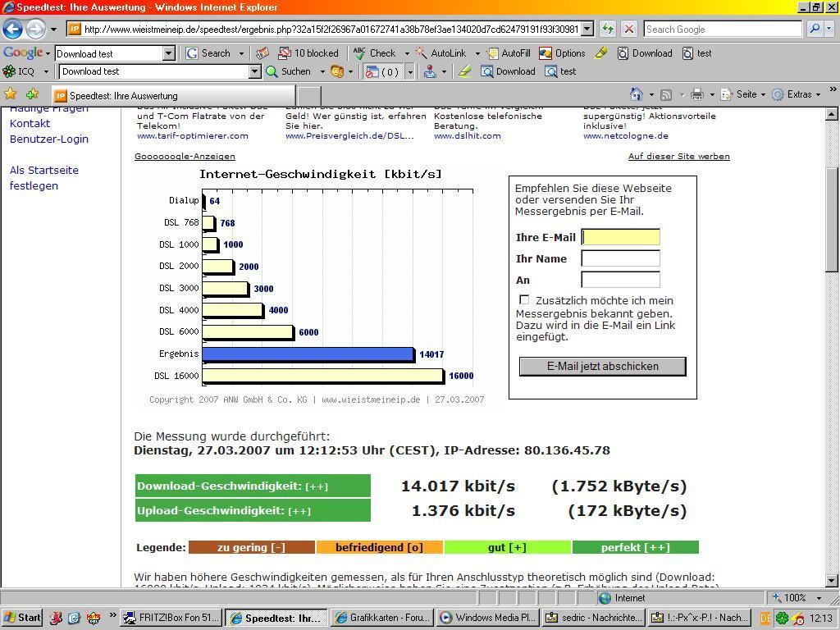Tick 'Zusätzlich möchte ich mein Messergebnis' checkbox
The image size is (840, 630).
click(524, 300)
